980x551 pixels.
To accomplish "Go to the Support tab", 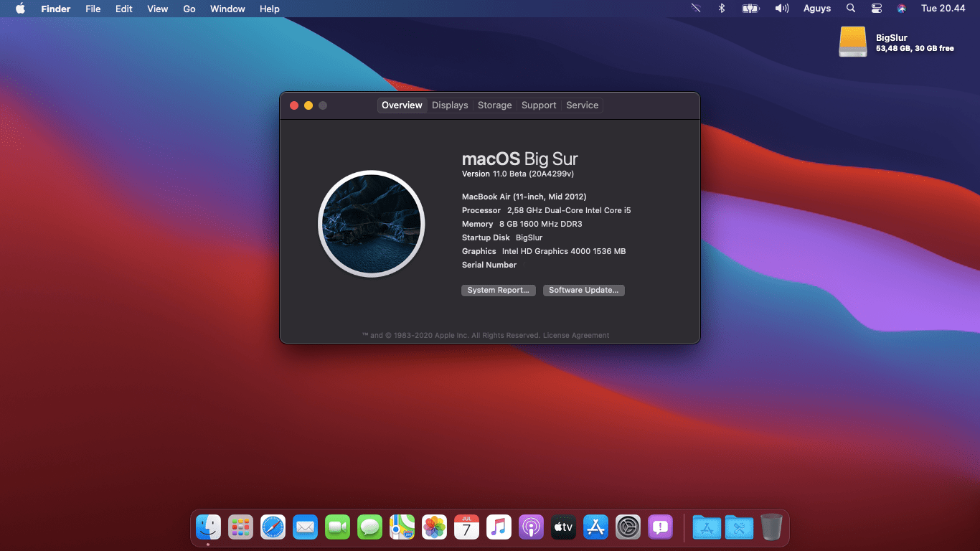I will click(539, 105).
